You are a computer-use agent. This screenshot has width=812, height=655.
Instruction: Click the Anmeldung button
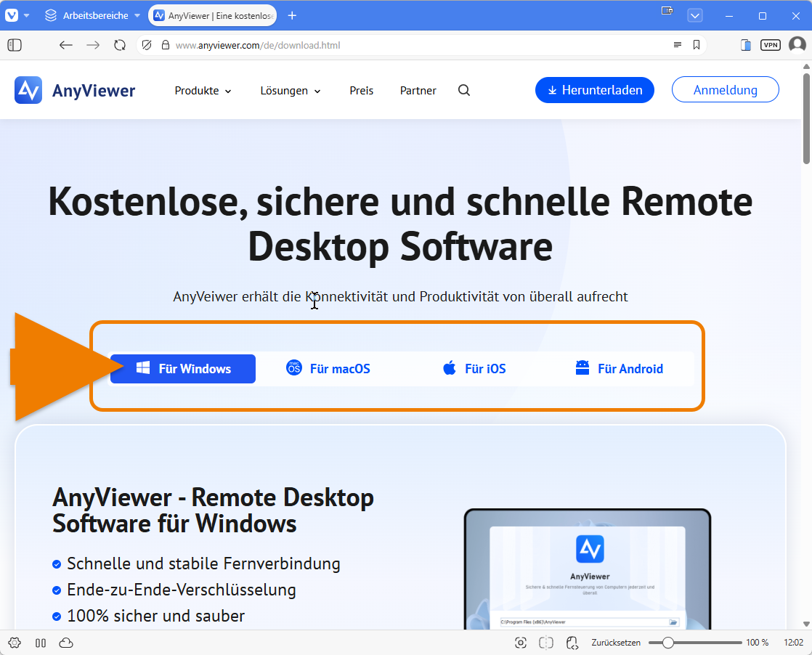(x=725, y=90)
